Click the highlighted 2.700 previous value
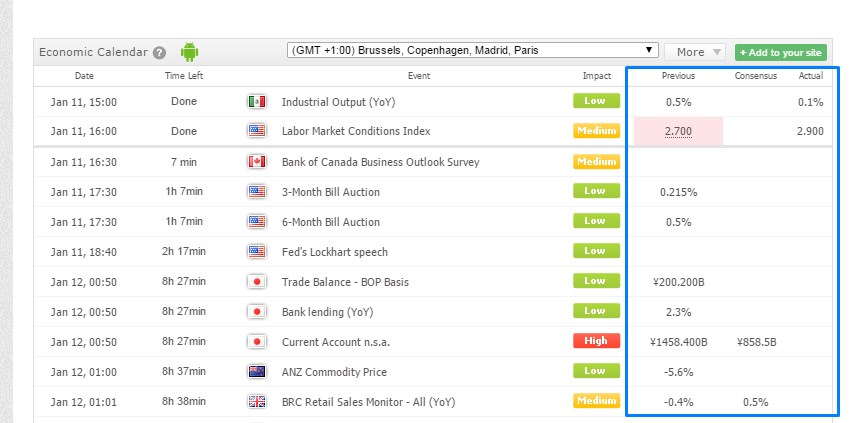This screenshot has width=852, height=423. 678,132
